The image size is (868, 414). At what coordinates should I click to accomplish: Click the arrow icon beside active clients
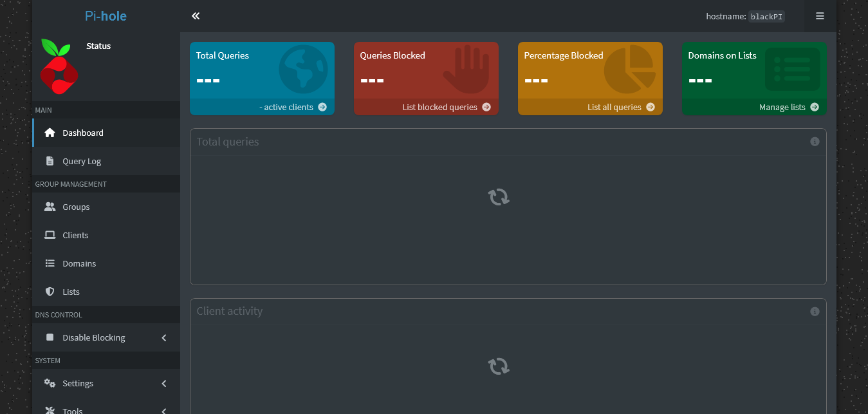pos(322,108)
